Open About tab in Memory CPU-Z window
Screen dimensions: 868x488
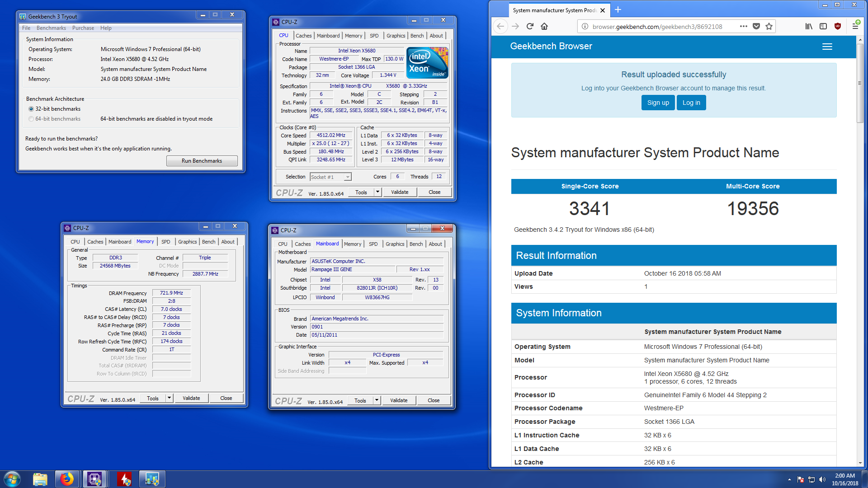click(x=228, y=242)
